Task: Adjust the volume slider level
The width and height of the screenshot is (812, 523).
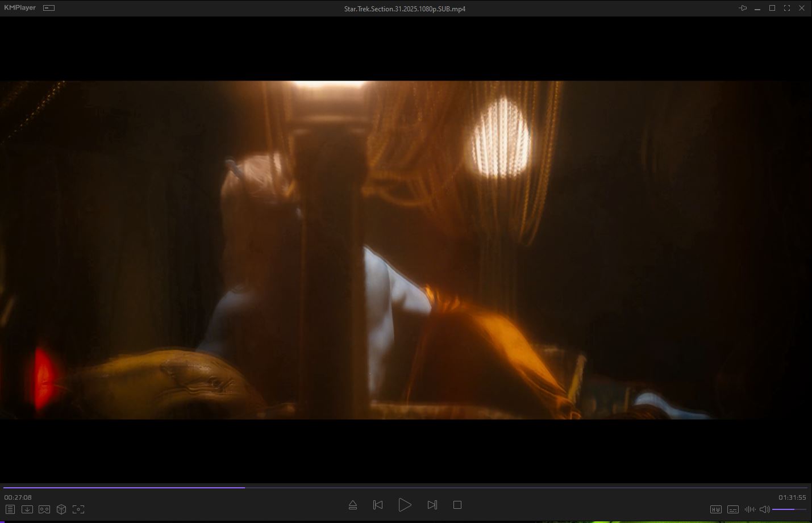Action: 789,509
